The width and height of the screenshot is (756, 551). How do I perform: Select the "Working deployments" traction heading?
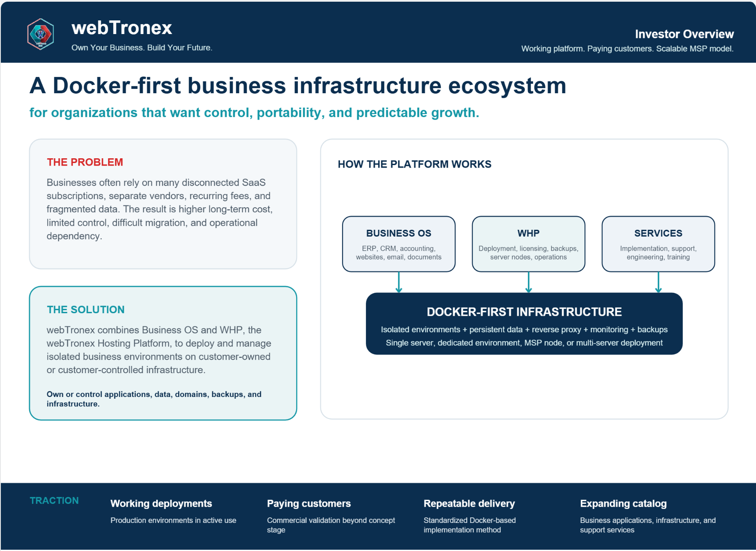click(x=161, y=503)
